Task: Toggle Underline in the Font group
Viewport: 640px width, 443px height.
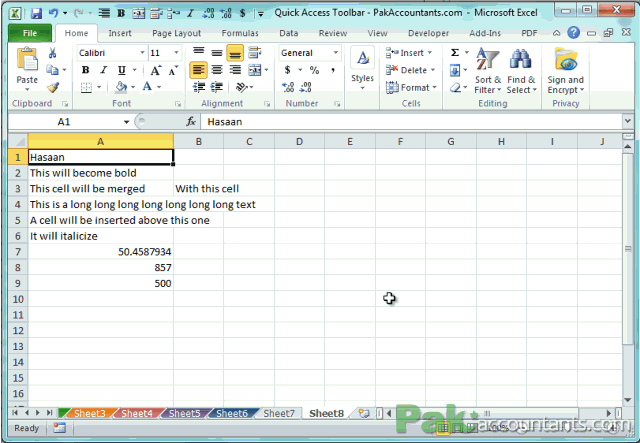Action: tap(121, 70)
